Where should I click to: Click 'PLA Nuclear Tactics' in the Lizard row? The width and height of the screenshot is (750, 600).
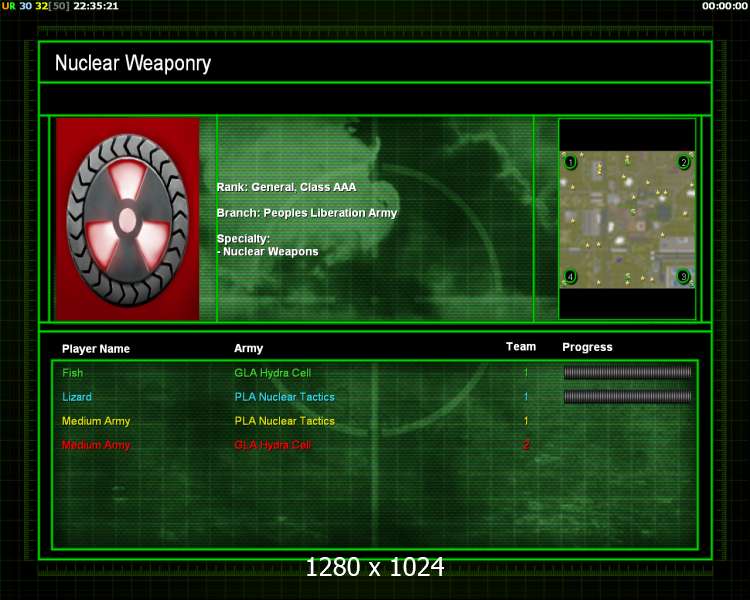(x=284, y=397)
